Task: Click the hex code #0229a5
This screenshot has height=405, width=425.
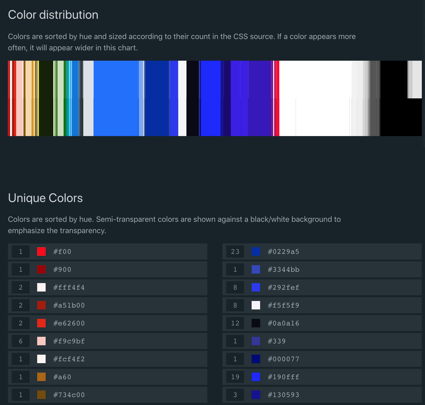Action: click(x=284, y=252)
